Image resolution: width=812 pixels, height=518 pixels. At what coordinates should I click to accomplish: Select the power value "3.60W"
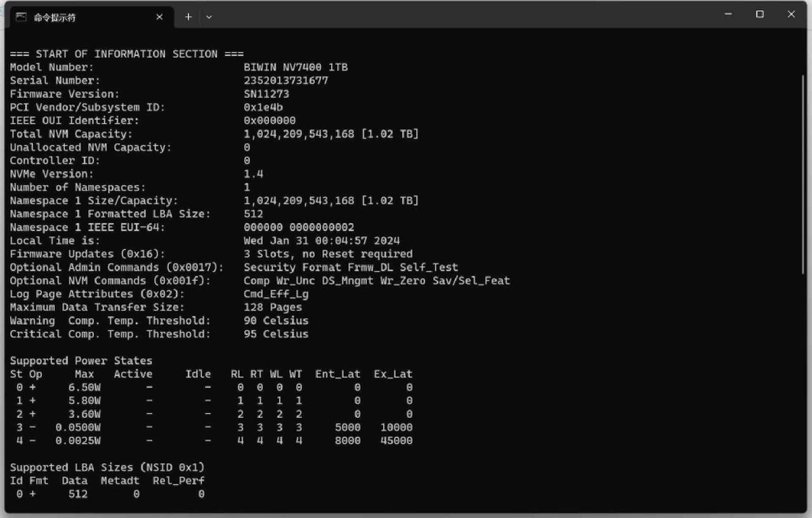[84, 413]
